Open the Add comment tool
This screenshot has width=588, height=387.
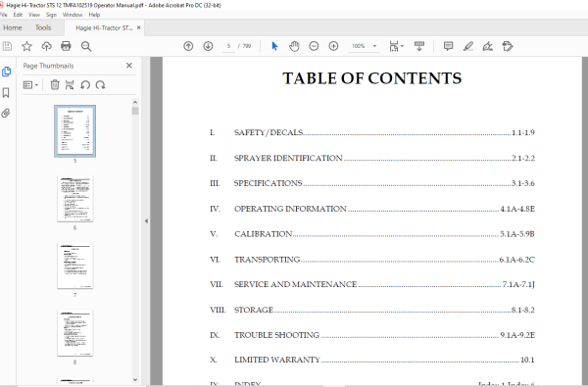[x=448, y=46]
